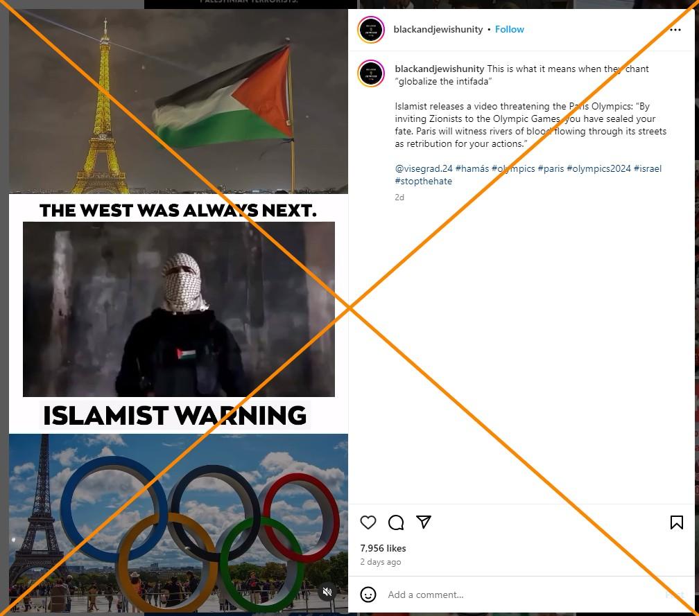Open emoji picker smiley icon
Screen dimensions: 699x616
(368, 595)
